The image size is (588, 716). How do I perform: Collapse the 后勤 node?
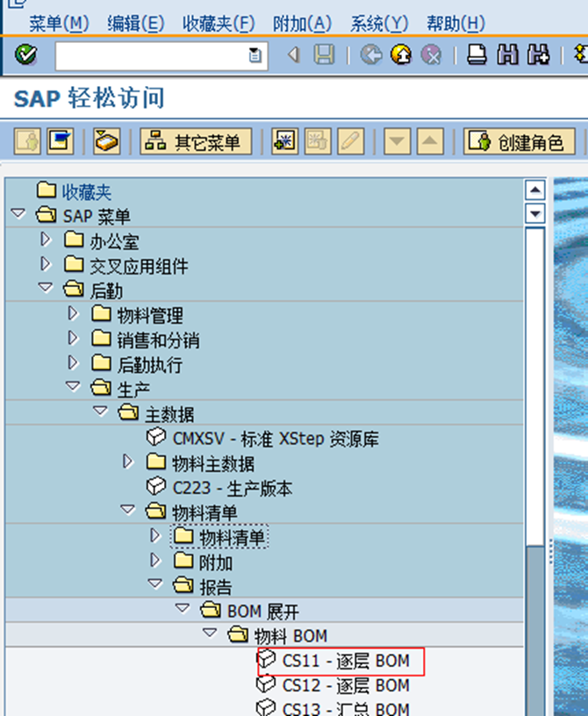click(x=46, y=287)
